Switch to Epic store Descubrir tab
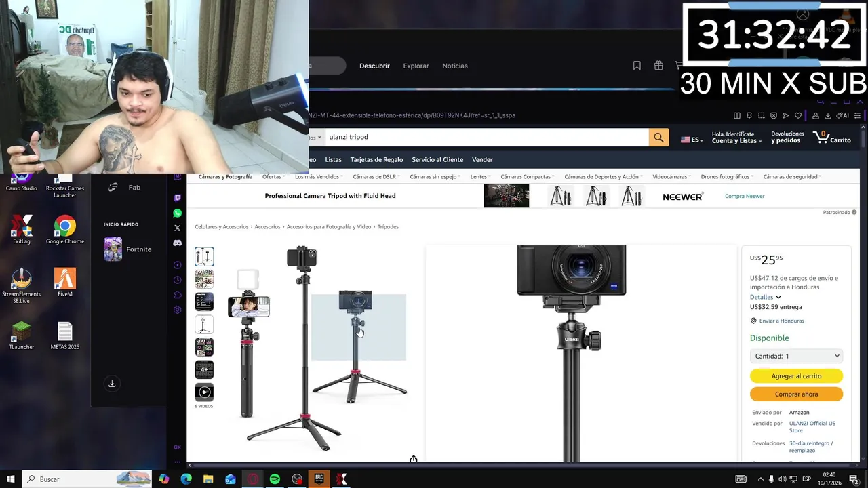This screenshot has width=868, height=488. pos(374,66)
